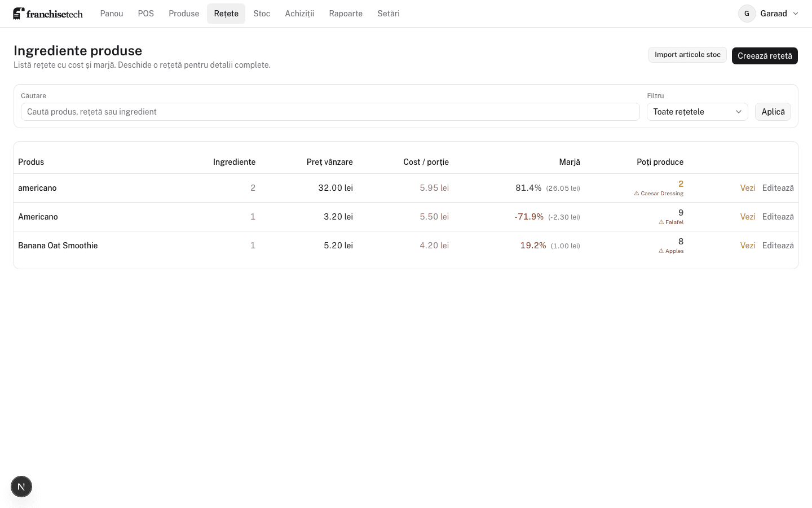
Task: Click the warning icon beside Apples
Action: pos(661,251)
